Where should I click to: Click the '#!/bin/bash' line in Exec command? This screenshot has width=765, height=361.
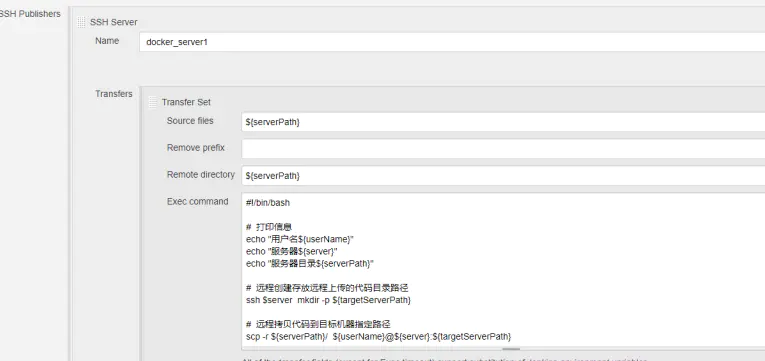(268, 202)
